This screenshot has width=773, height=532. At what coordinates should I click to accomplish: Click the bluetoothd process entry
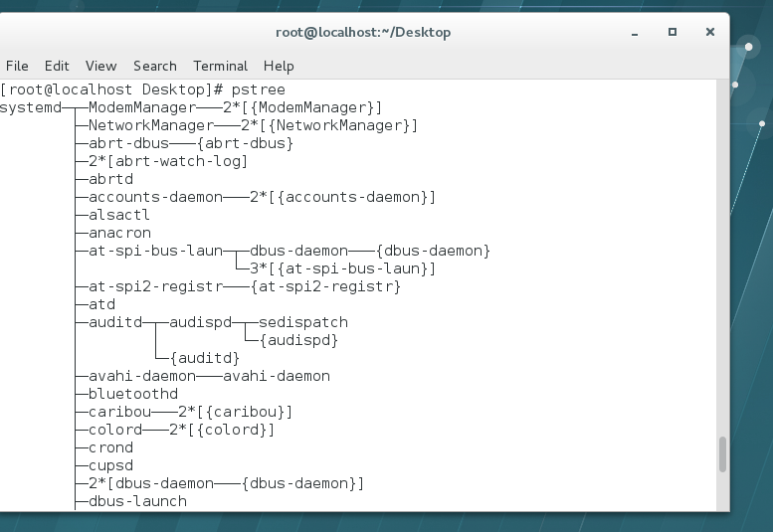coord(133,394)
